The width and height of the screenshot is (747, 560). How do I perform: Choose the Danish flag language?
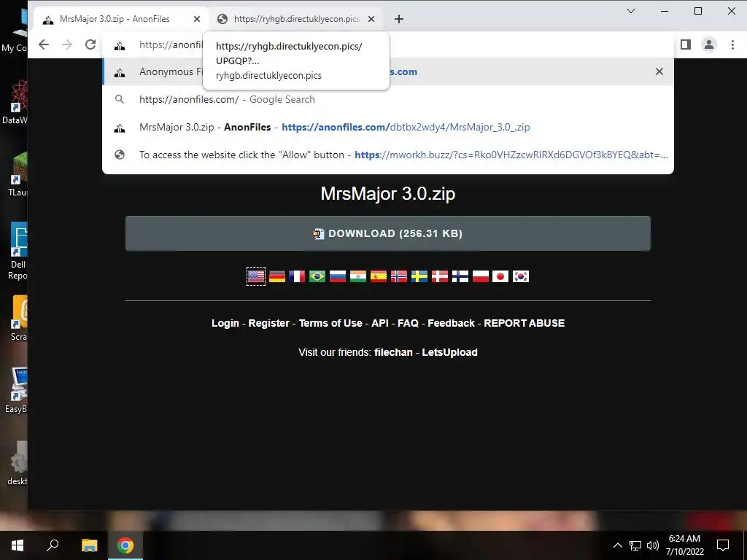tap(440, 276)
